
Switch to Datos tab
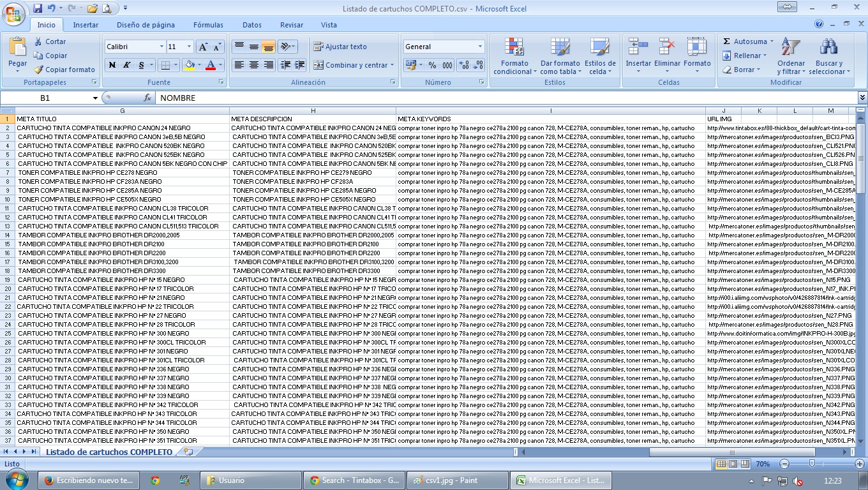coord(252,25)
